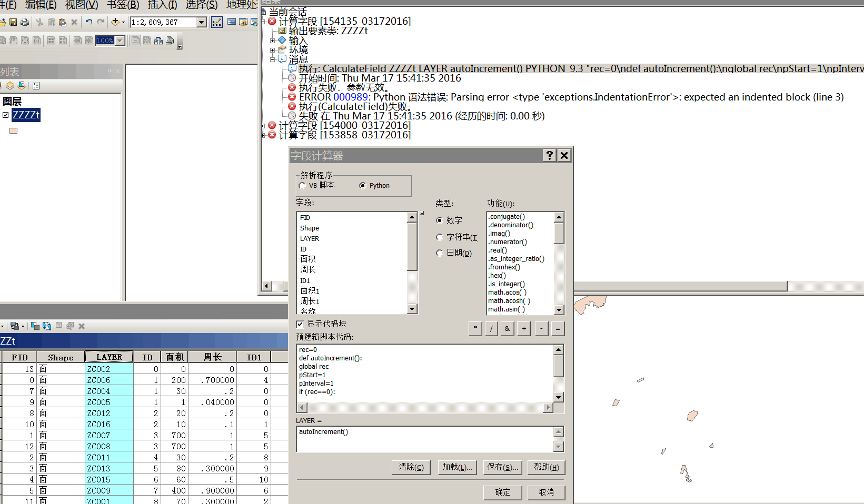The height and width of the screenshot is (504, 864).
Task: Open the 书签(B) menu
Action: coord(123,5)
